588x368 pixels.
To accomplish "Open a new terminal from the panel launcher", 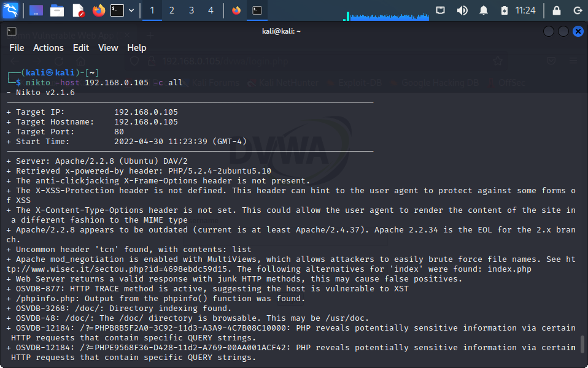I will [x=117, y=10].
